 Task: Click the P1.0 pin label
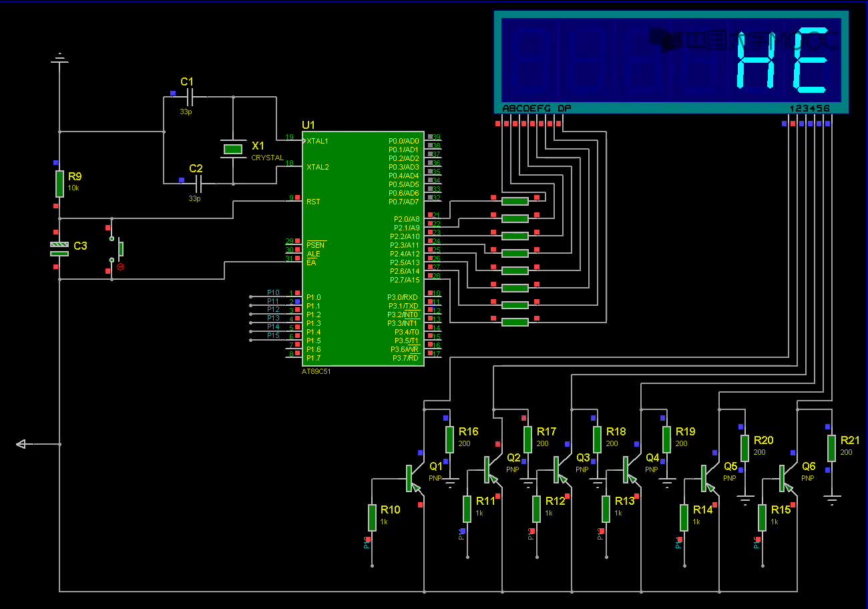pyautogui.click(x=314, y=297)
